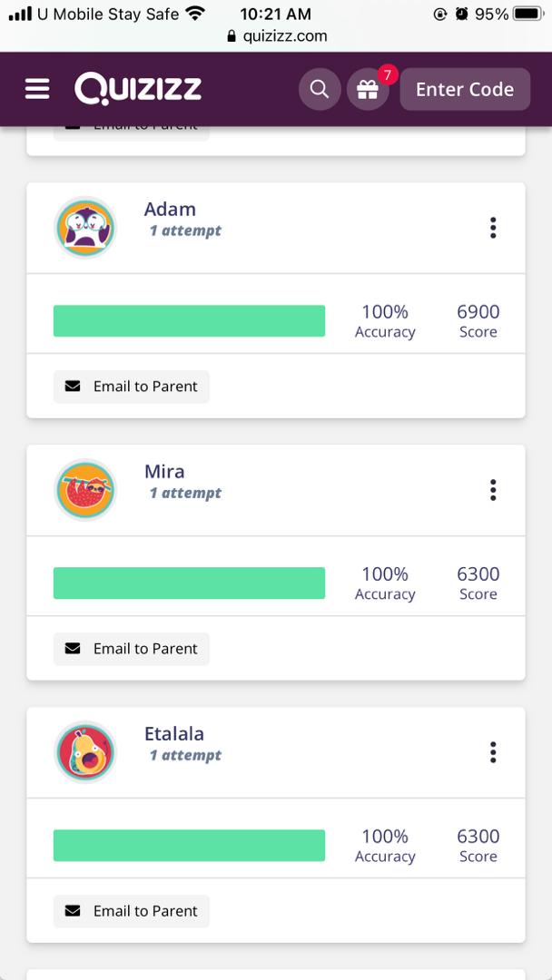This screenshot has height=980, width=552.
Task: Click the red notification badge showing 7
Action: point(388,74)
